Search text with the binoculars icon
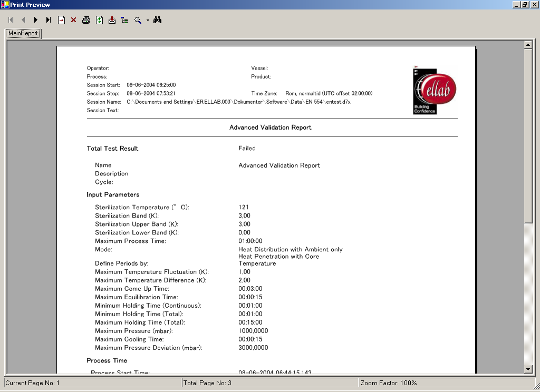540x392 pixels. pos(157,20)
